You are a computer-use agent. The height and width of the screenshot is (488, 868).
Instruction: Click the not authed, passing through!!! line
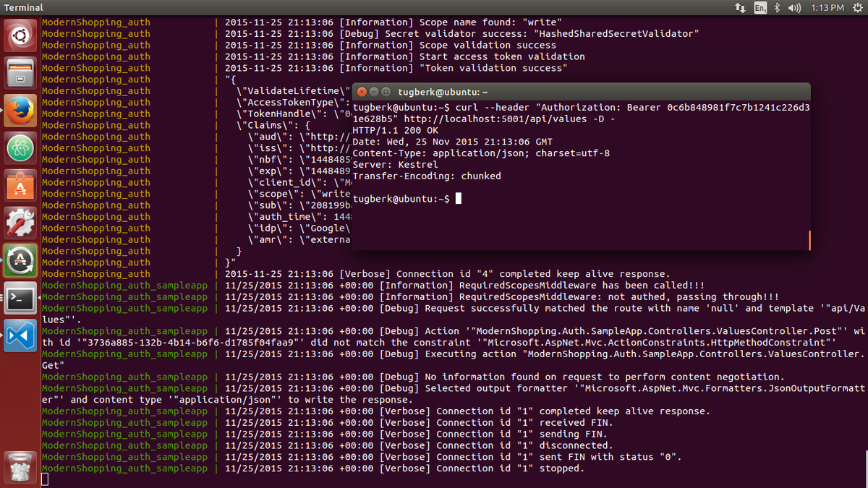pyautogui.click(x=502, y=296)
